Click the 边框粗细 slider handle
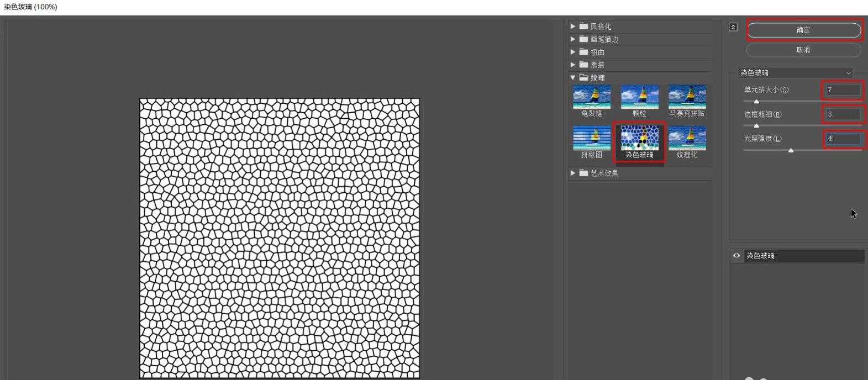This screenshot has width=868, height=380. 756,126
